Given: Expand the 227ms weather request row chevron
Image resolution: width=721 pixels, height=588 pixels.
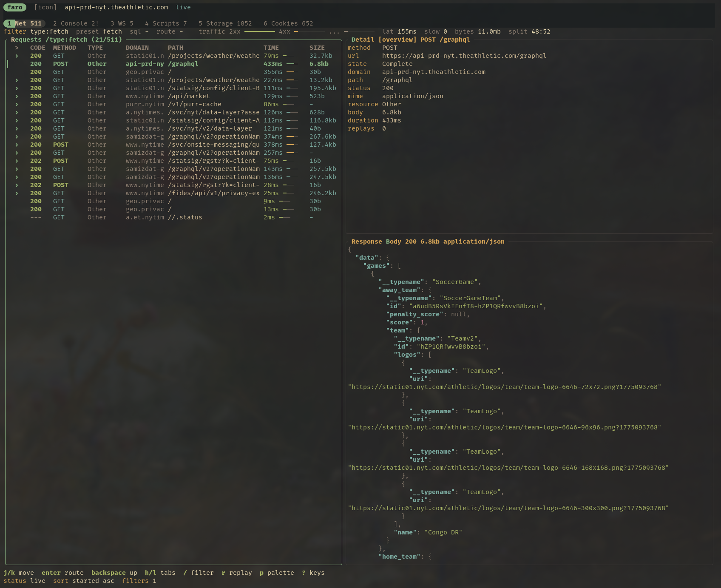Looking at the screenshot, I should [17, 80].
